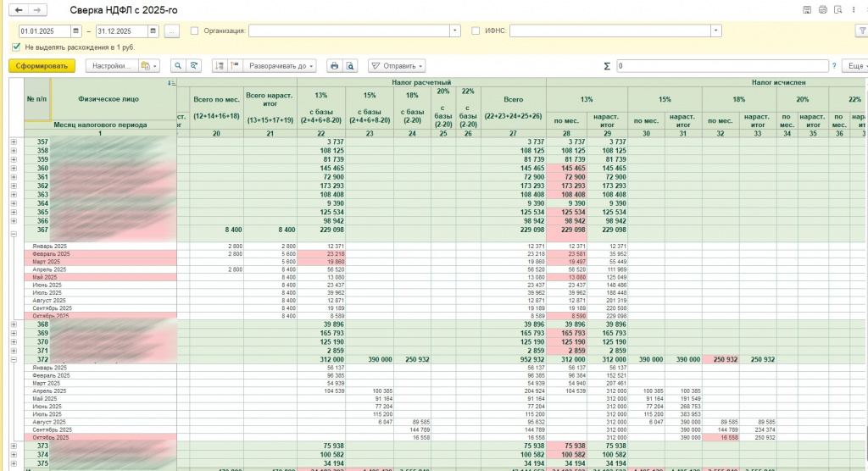Screen dimensions: 868x471
Task: Click the back navigation arrow
Action: tap(19, 9)
